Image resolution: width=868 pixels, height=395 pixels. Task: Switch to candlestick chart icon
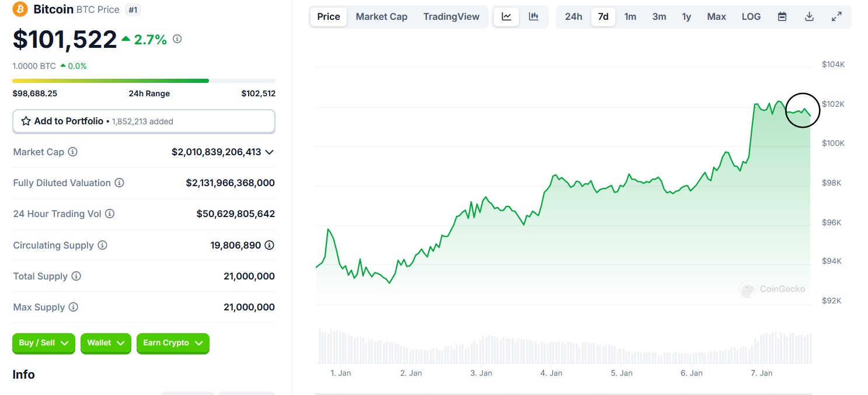tap(534, 17)
